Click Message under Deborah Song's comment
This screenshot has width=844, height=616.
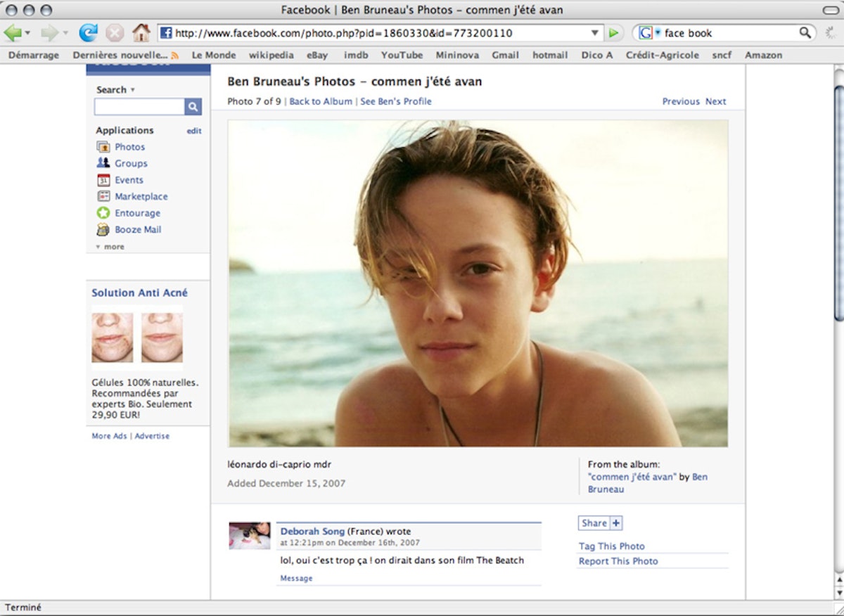(x=296, y=578)
